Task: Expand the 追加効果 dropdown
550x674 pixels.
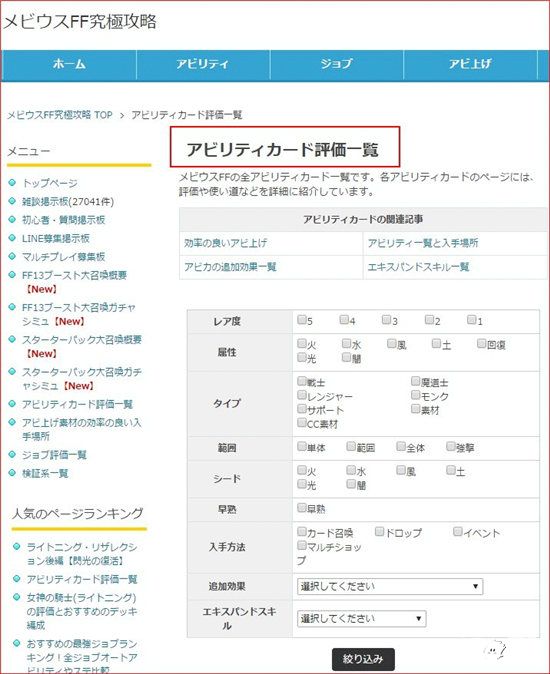Action: click(390, 587)
